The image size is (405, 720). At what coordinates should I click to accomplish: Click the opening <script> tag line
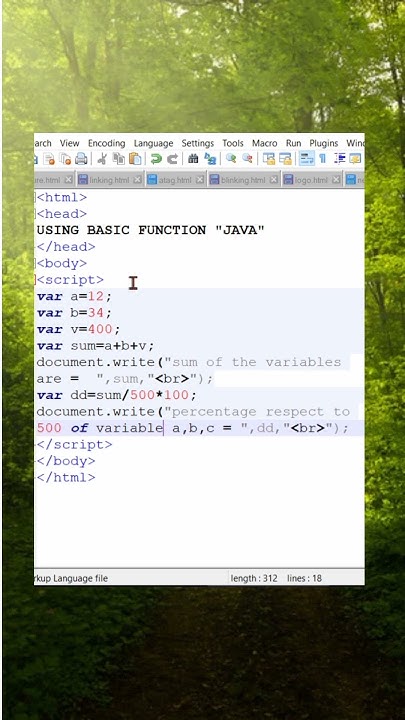point(70,280)
